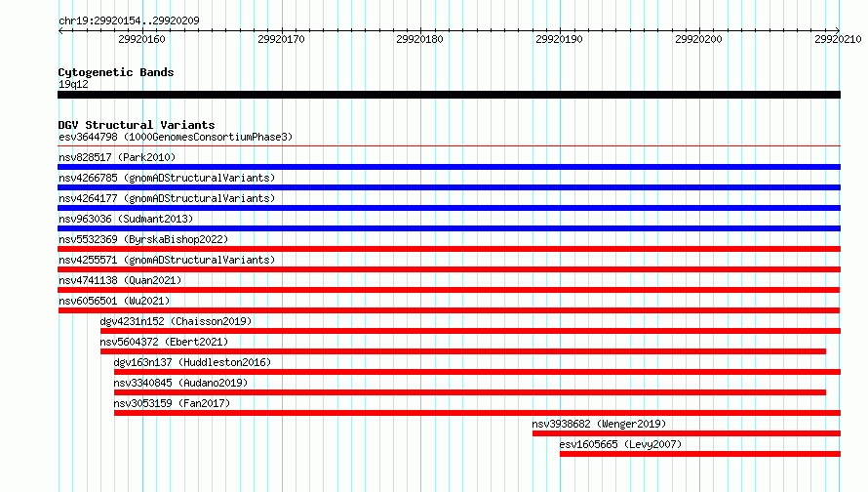Click ruler position 29920180
The width and height of the screenshot is (868, 492).
[419, 39]
